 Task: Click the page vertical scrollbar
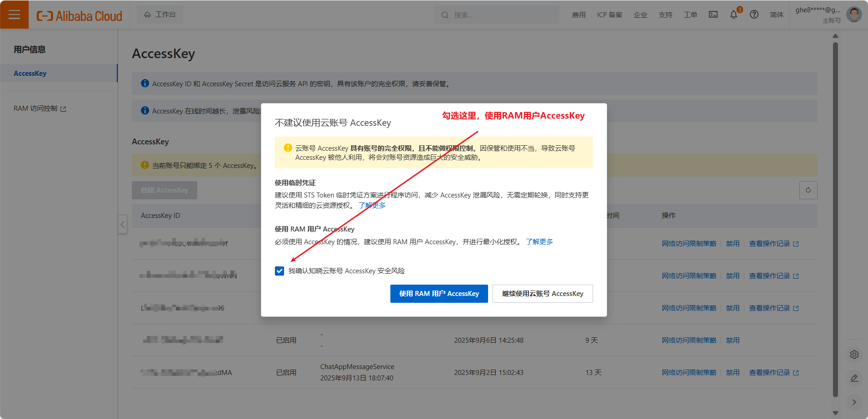click(835, 218)
